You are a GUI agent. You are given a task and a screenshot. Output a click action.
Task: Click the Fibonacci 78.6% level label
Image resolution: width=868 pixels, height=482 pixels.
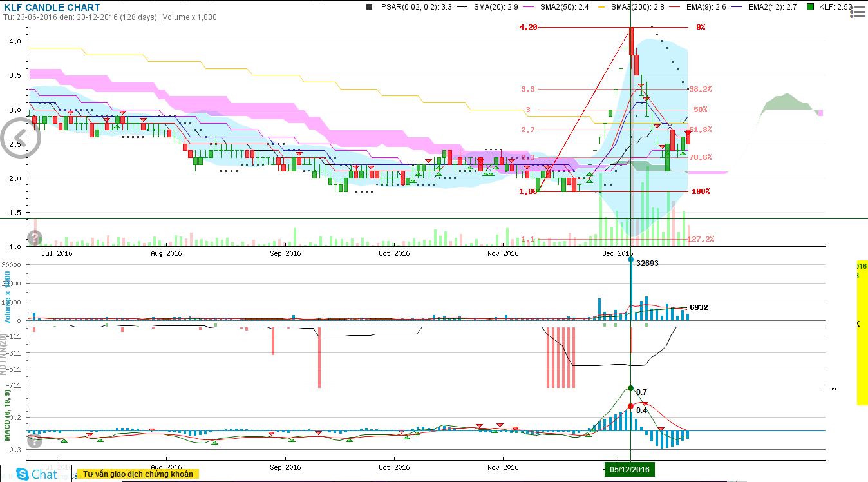point(700,157)
